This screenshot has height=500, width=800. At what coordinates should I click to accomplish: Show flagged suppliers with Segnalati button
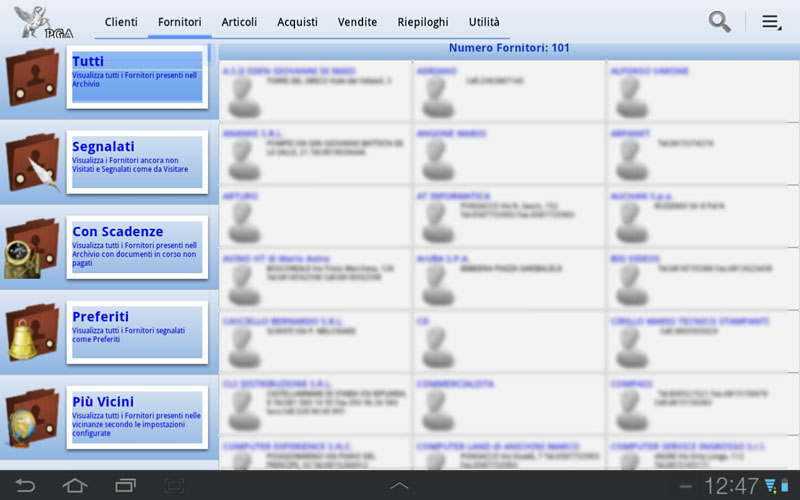(137, 162)
